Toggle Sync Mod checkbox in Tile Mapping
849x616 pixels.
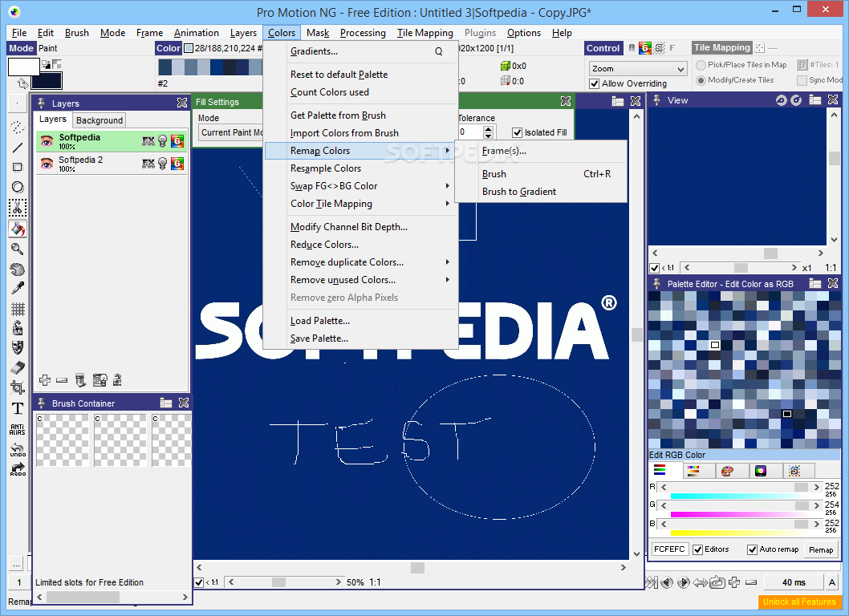(802, 80)
